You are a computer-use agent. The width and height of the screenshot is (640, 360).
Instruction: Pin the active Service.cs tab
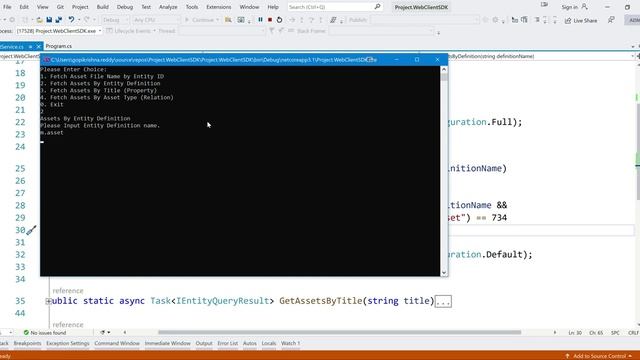click(x=30, y=47)
